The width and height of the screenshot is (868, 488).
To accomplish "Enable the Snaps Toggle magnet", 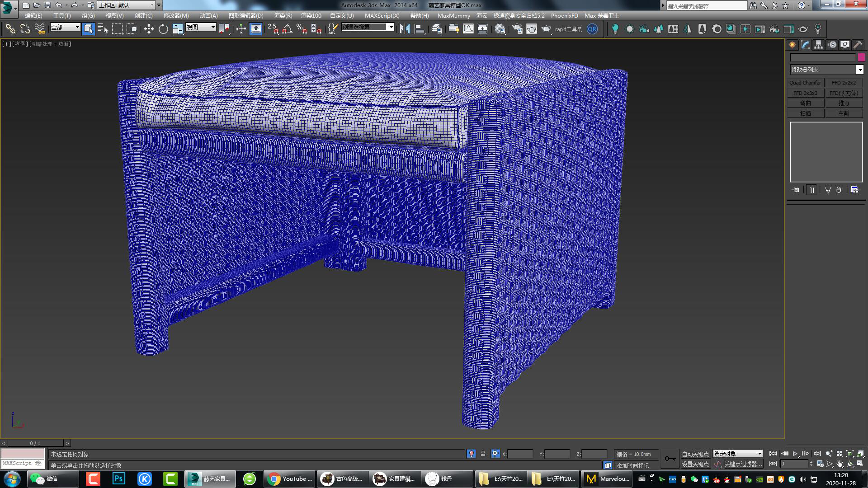I will (273, 29).
